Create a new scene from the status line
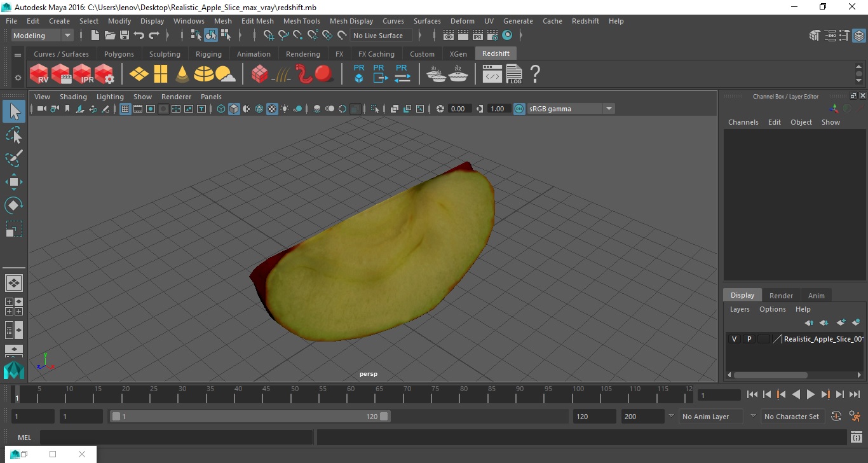This screenshot has height=463, width=868. (95, 36)
